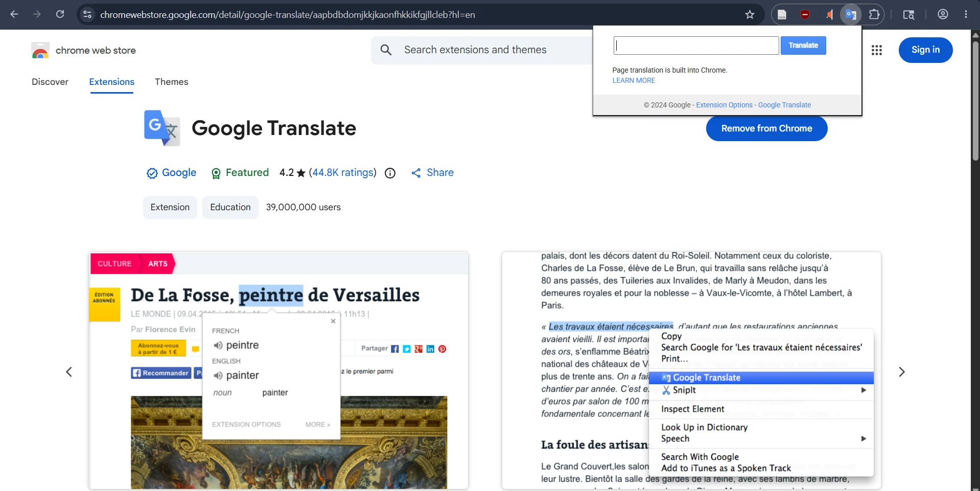
Task: Click the Share icon
Action: point(416,173)
